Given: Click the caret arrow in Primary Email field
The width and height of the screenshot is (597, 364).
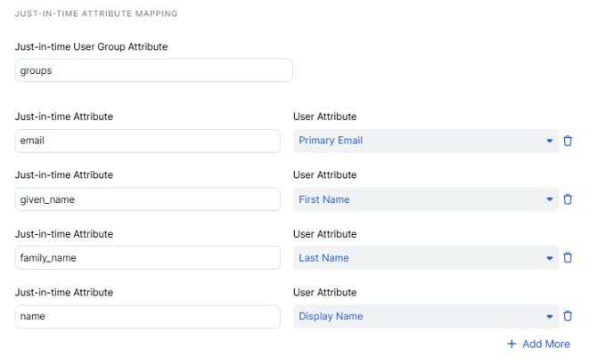Looking at the screenshot, I should (550, 141).
